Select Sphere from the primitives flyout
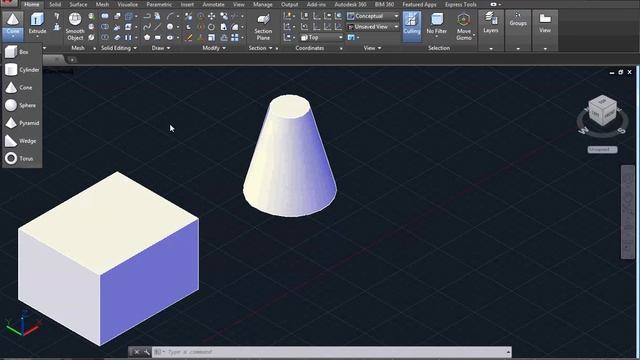 [x=22, y=105]
